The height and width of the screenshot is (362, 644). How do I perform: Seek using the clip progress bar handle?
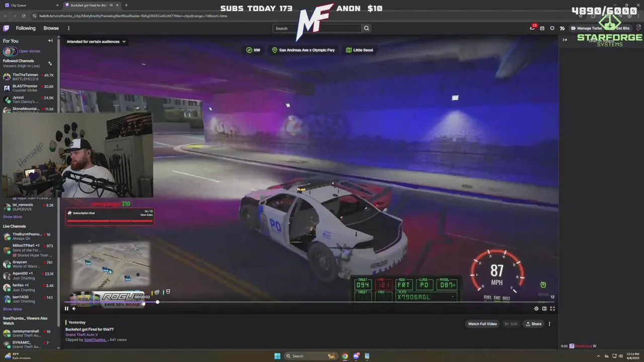tap(157, 302)
